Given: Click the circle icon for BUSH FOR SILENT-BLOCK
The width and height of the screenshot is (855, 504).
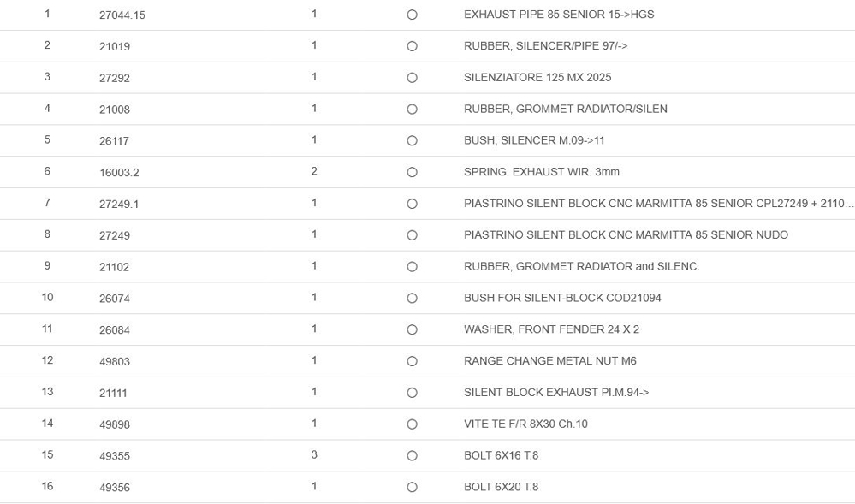Looking at the screenshot, I should pos(412,298).
